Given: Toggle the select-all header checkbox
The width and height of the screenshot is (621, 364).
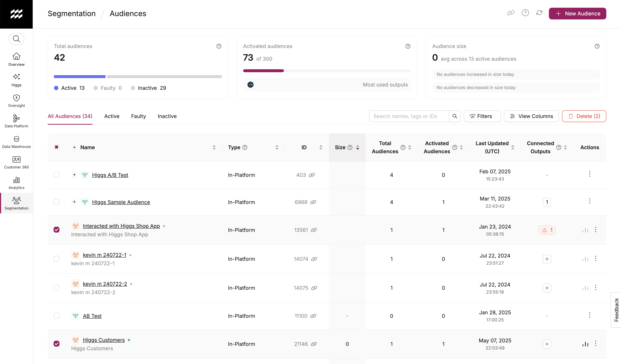Looking at the screenshot, I should [x=57, y=147].
